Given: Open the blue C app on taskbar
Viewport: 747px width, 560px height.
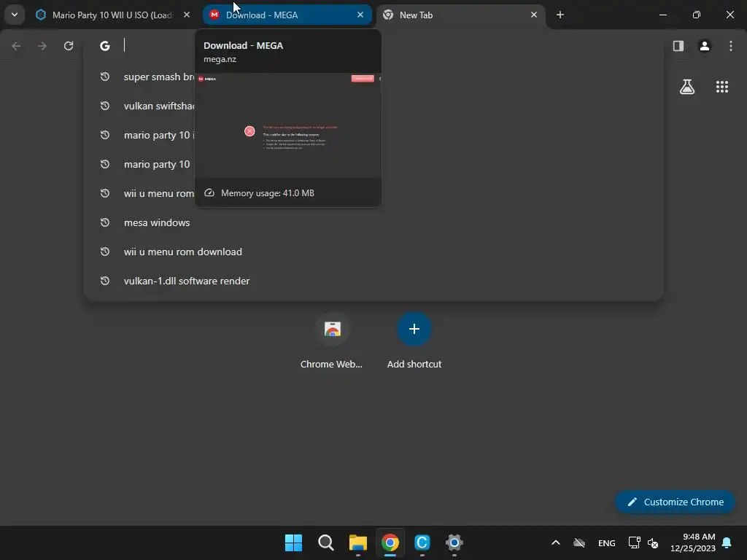Looking at the screenshot, I should pos(422,542).
